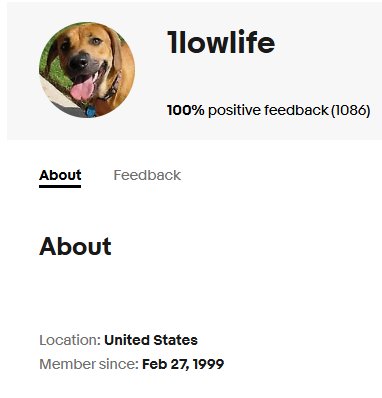Select the United States location value
This screenshot has width=382, height=398.
click(x=151, y=340)
